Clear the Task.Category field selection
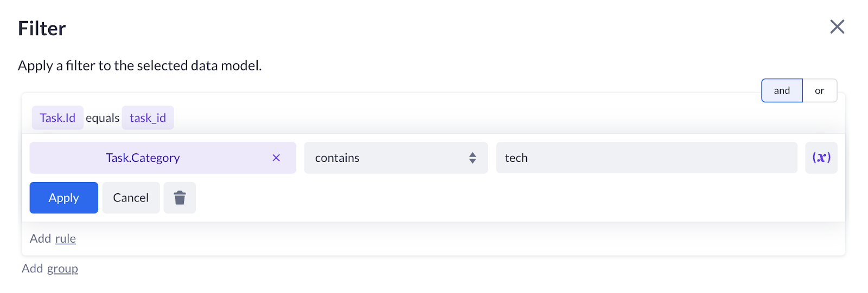Viewport: 868px width, 293px height. tap(276, 158)
